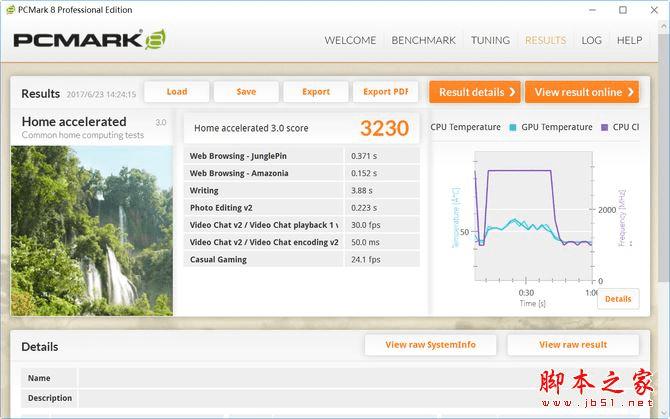Image resolution: width=670 pixels, height=419 pixels.
Task: Click the waterfall benchmark thumbnail
Action: click(x=92, y=231)
